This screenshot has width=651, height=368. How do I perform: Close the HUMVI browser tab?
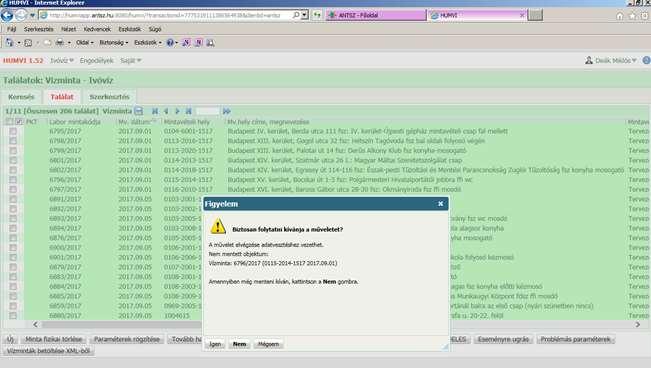pos(522,15)
